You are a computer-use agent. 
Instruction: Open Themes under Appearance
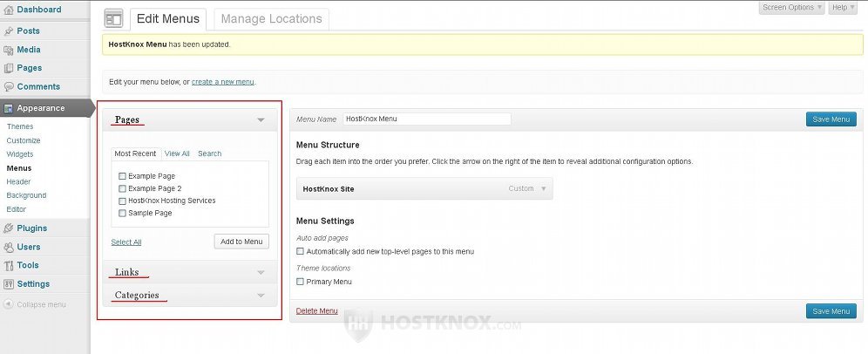point(20,126)
